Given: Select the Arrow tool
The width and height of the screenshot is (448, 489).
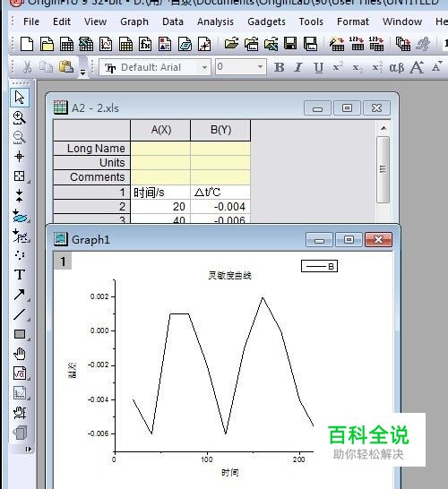Looking at the screenshot, I should (20, 295).
